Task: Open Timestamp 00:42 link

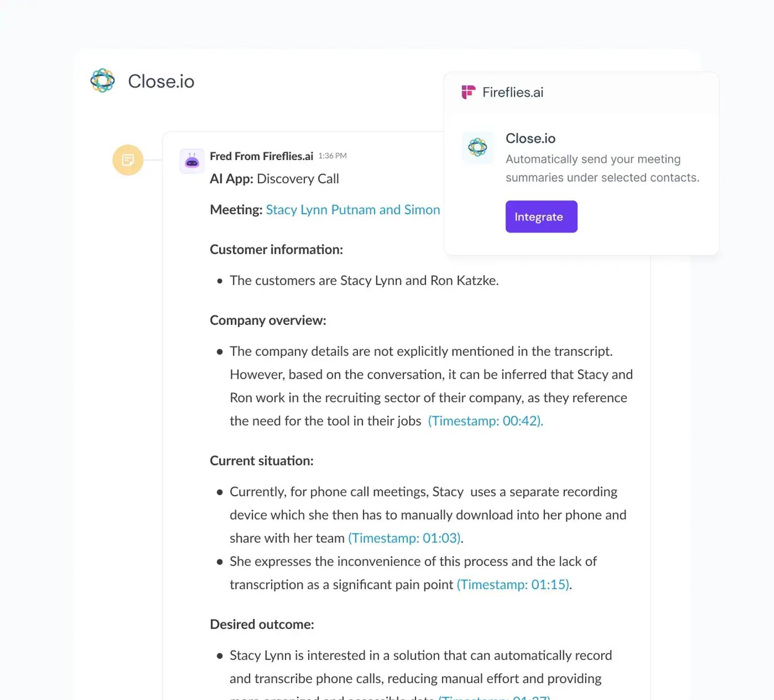Action: 485,421
